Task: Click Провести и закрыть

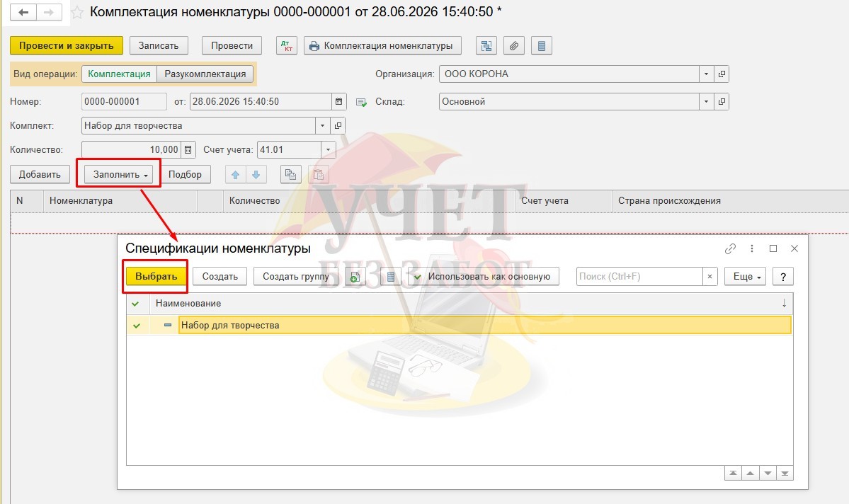Action: tap(67, 45)
